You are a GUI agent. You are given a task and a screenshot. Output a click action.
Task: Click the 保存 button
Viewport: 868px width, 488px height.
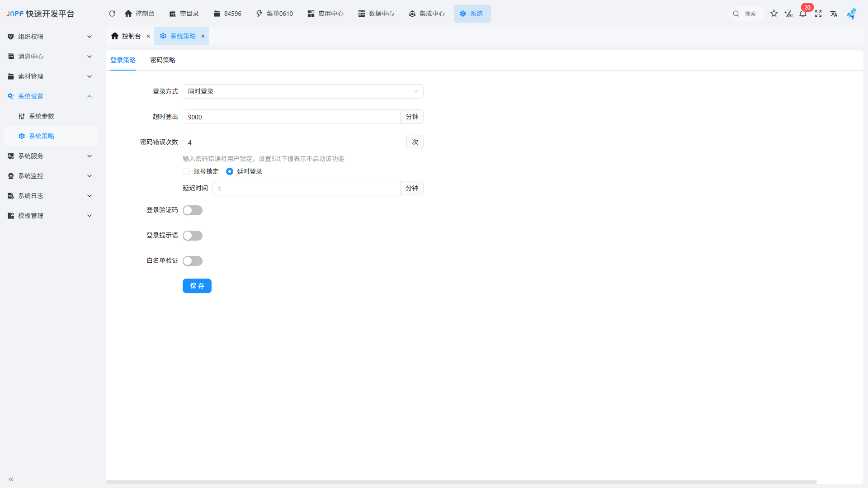point(197,286)
